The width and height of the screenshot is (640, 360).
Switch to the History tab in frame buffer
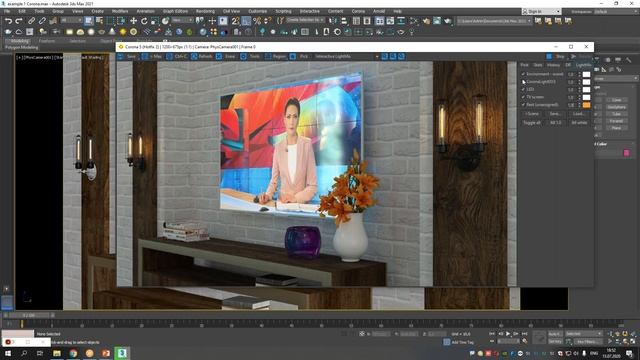click(x=553, y=65)
